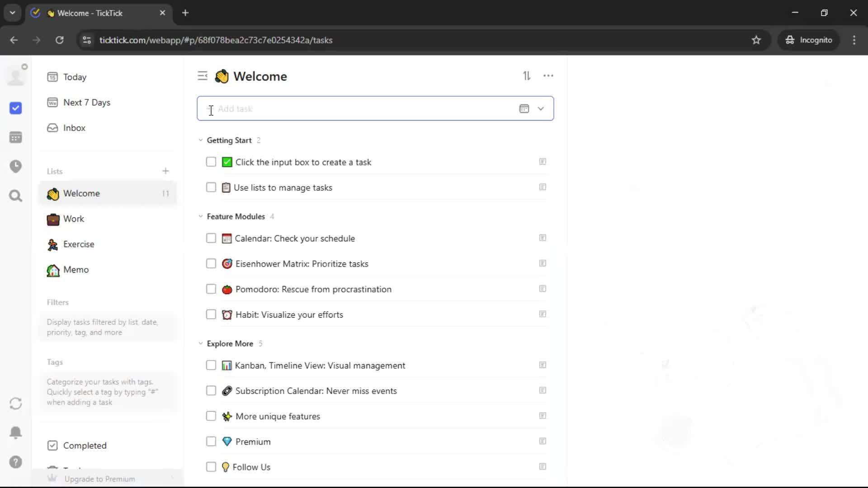
Task: Add a new list with plus button
Action: (165, 171)
